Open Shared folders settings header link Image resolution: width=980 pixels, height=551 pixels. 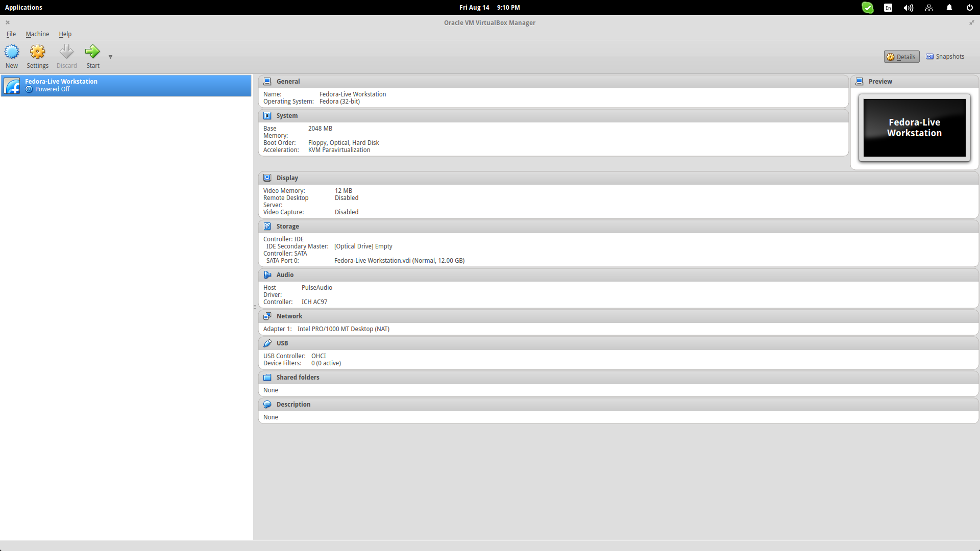(x=298, y=378)
